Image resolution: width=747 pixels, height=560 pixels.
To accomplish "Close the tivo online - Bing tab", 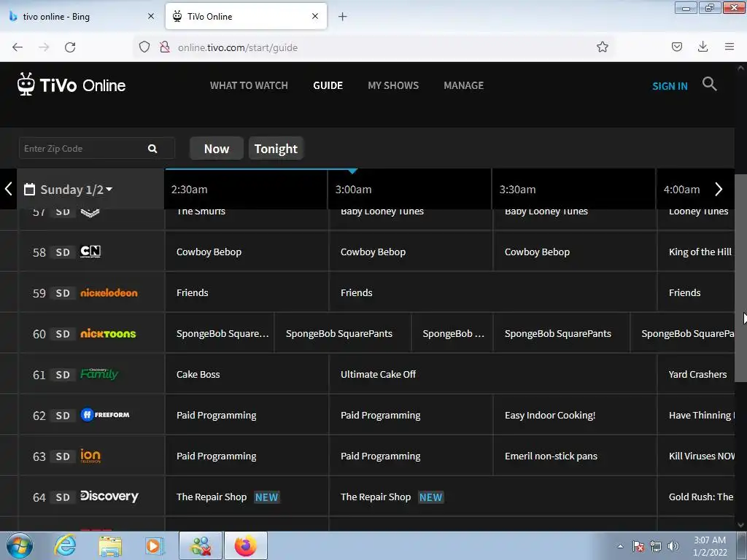I will (151, 16).
